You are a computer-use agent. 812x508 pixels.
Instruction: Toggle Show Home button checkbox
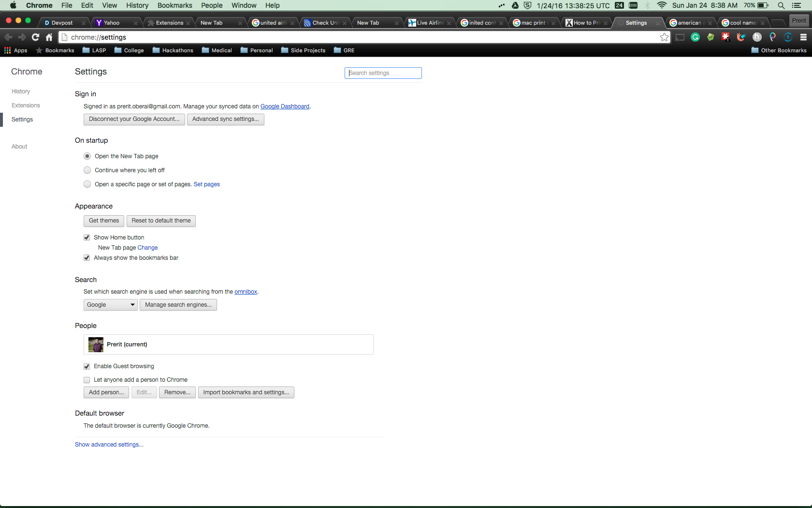point(87,238)
